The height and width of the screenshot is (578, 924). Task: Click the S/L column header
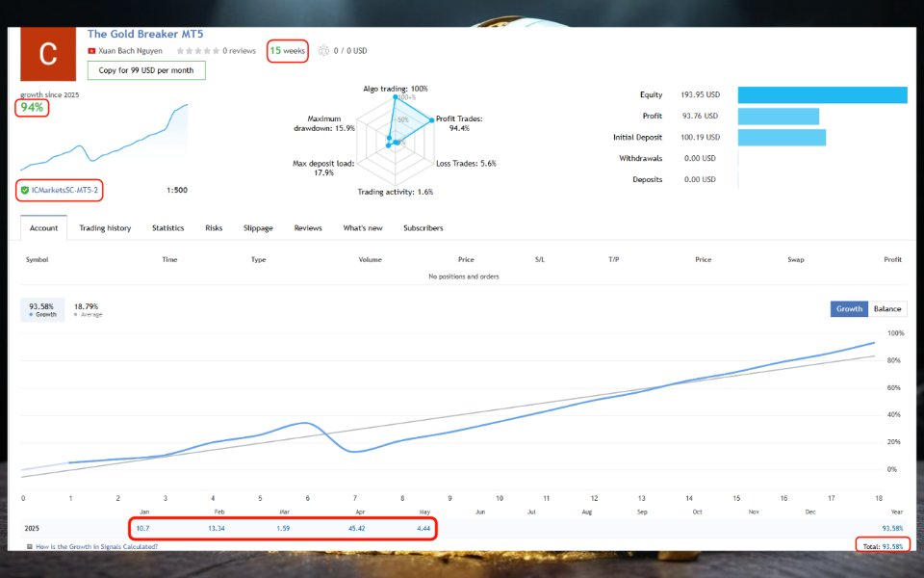coord(540,259)
